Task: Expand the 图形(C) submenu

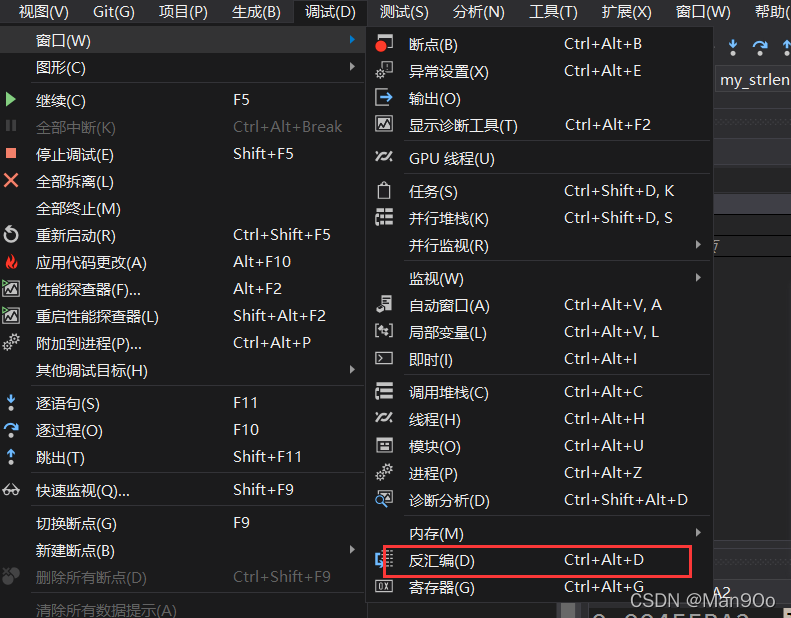Action: click(x=182, y=67)
